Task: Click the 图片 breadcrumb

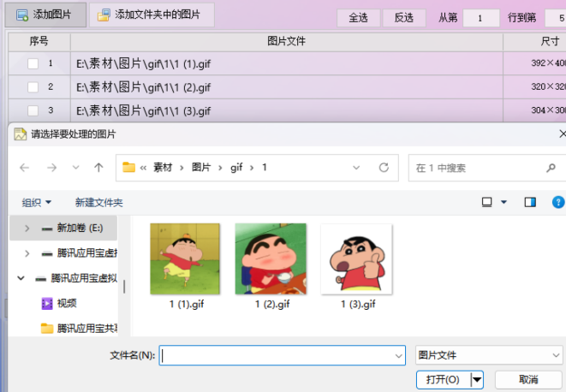Action: 201,168
